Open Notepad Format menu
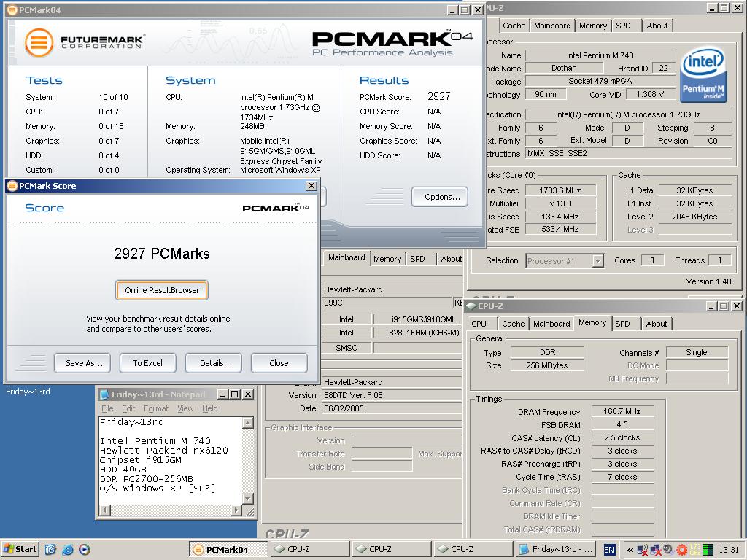747x560 pixels. tap(156, 408)
